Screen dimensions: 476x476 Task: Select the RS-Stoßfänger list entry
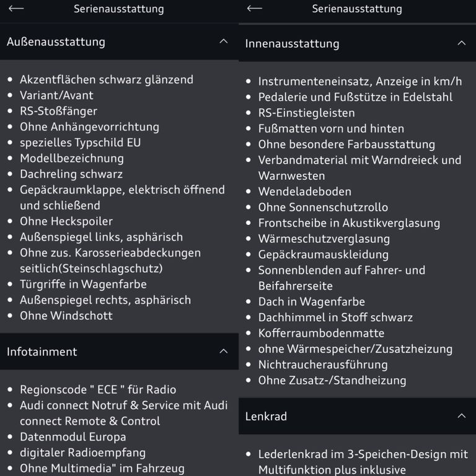coord(59,111)
